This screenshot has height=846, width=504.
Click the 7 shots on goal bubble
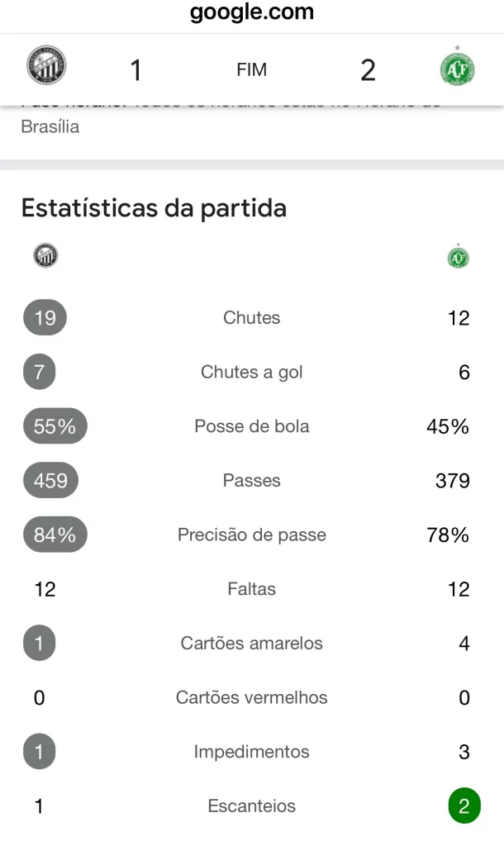pyautogui.click(x=39, y=372)
